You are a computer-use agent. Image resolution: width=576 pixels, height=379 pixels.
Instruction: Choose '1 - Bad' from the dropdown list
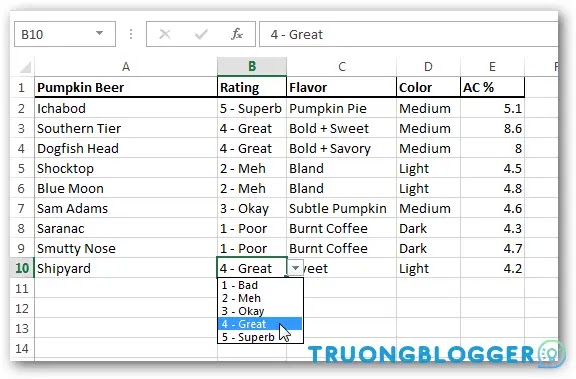(x=260, y=285)
